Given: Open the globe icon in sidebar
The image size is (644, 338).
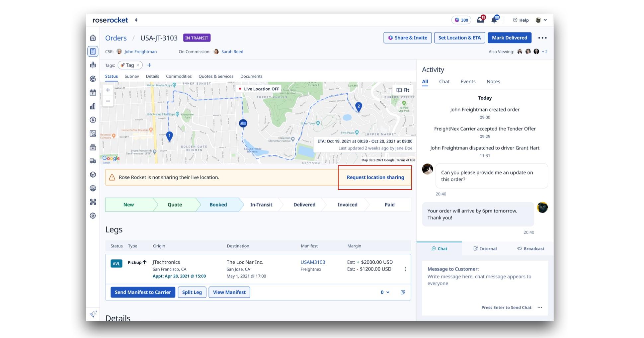Looking at the screenshot, I should [x=93, y=79].
